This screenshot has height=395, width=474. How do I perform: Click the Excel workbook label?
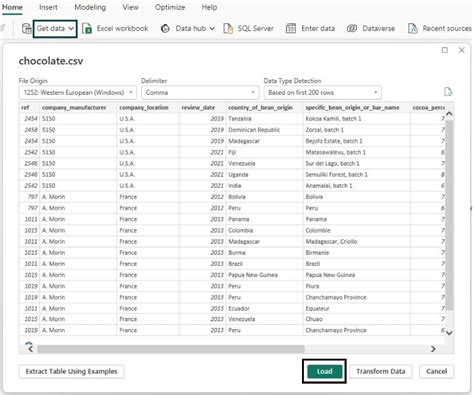pos(122,29)
